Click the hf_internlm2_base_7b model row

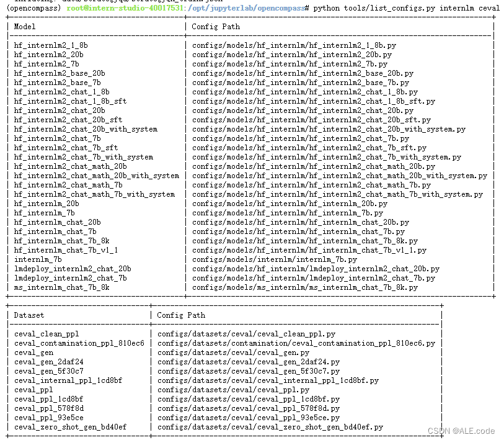[57, 83]
